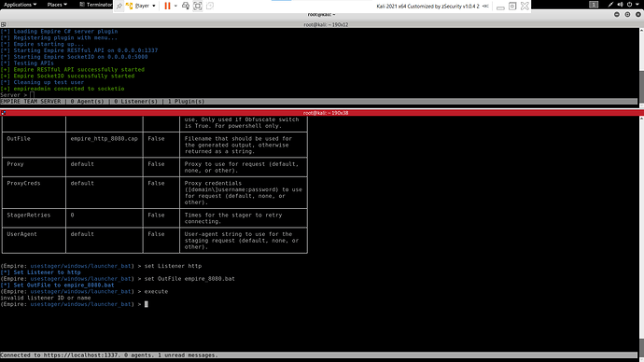Click the 'set Listener http' command text

173,266
